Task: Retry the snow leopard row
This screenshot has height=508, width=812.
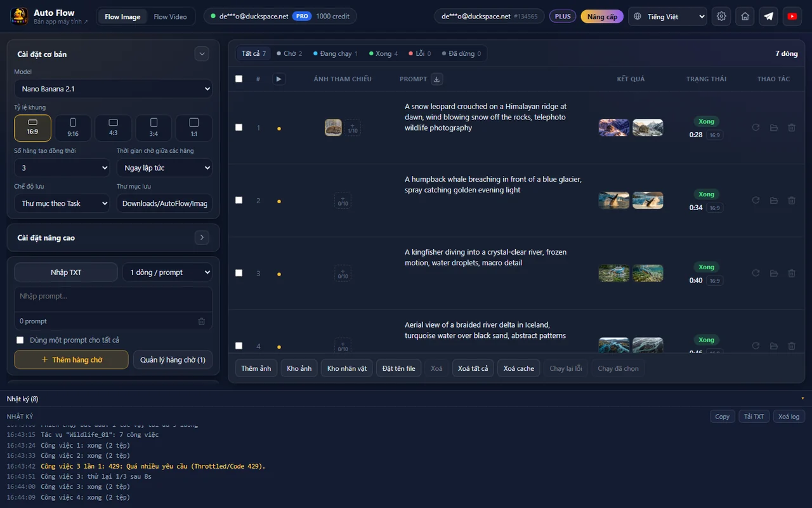Action: click(756, 128)
